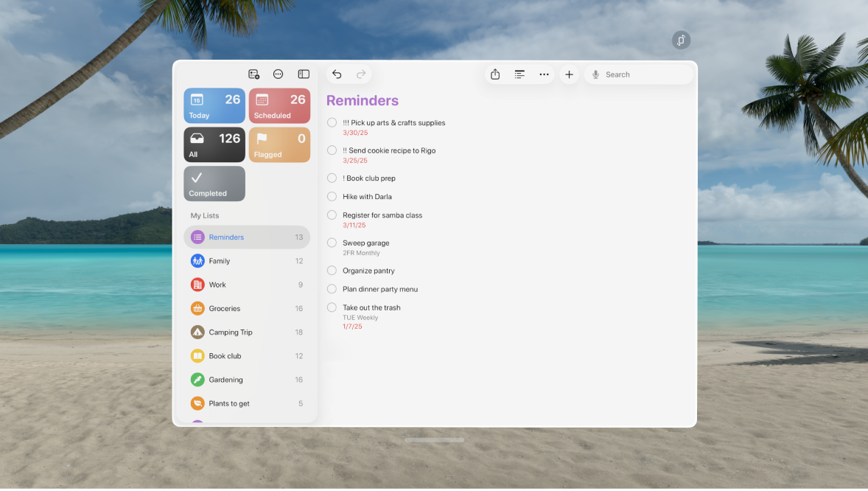Select the Groceries list in sidebar
Image resolution: width=868 pixels, height=491 pixels.
click(247, 308)
